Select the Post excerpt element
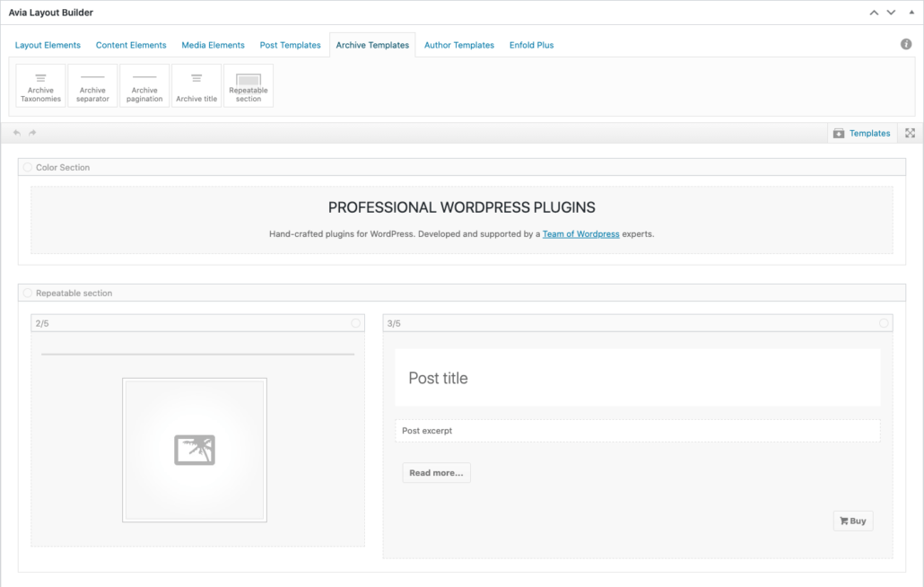The width and height of the screenshot is (924, 587). [638, 431]
